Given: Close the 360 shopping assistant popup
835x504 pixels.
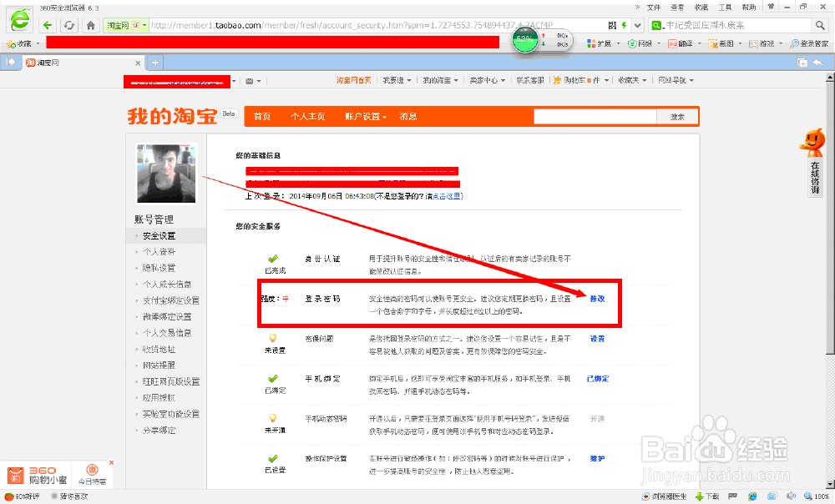Looking at the screenshot, I should [111, 463].
